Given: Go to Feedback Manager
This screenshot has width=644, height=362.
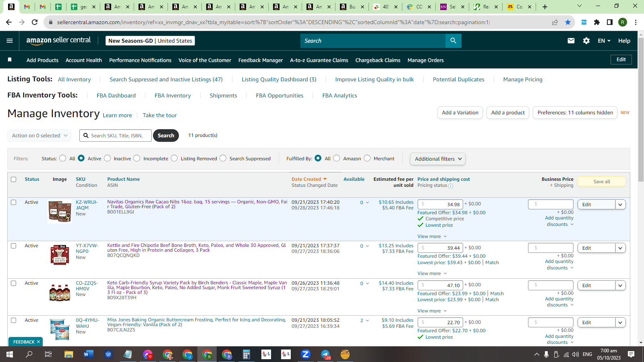Looking at the screenshot, I should 261,60.
